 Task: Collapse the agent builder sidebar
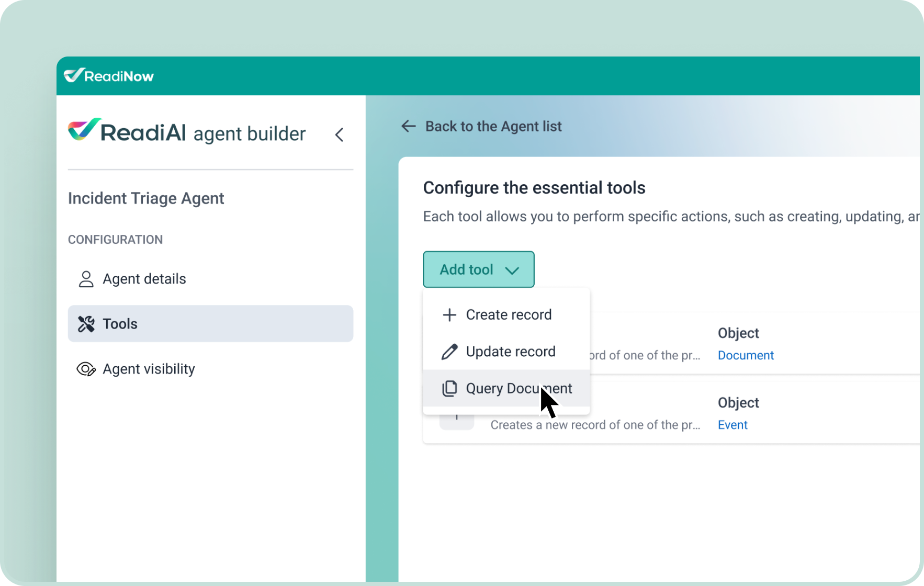click(x=340, y=135)
